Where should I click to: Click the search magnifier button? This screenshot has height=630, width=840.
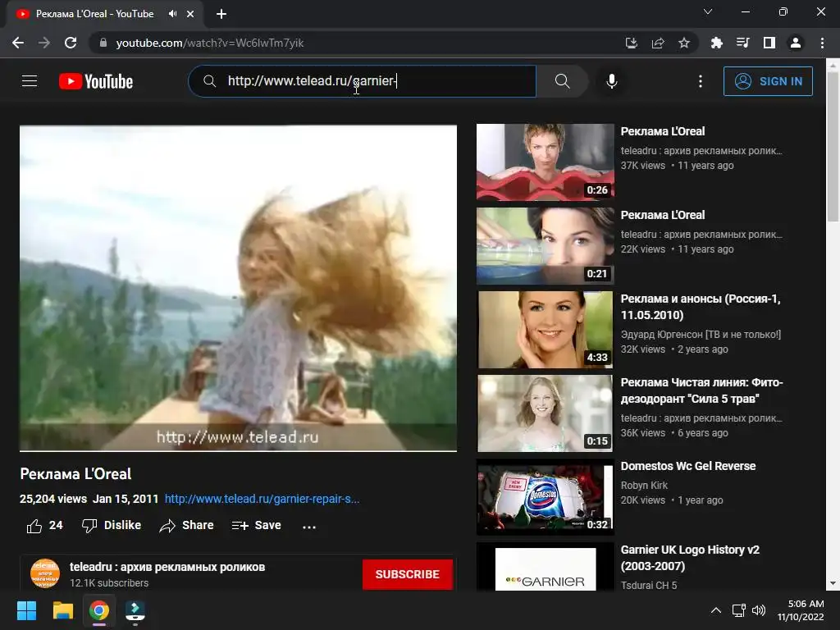point(562,81)
